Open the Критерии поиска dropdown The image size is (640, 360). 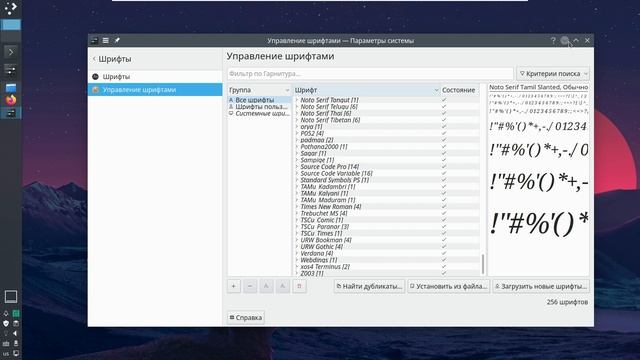coord(553,73)
